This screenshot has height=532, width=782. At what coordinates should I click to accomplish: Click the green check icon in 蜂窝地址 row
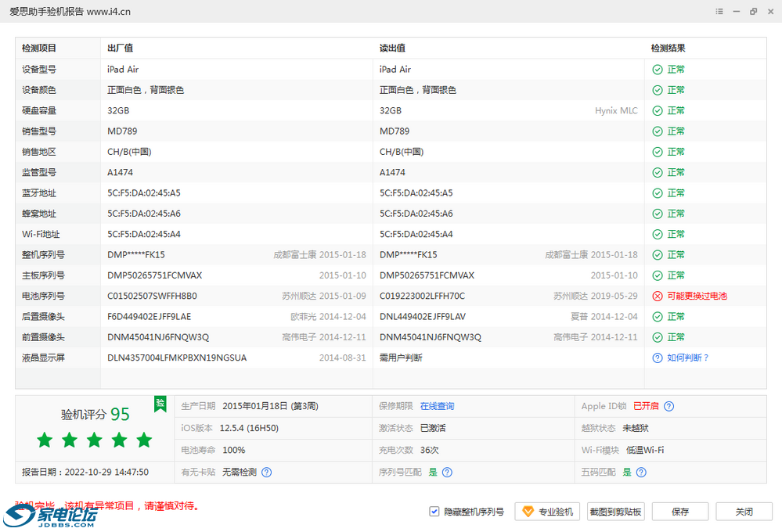coord(658,214)
